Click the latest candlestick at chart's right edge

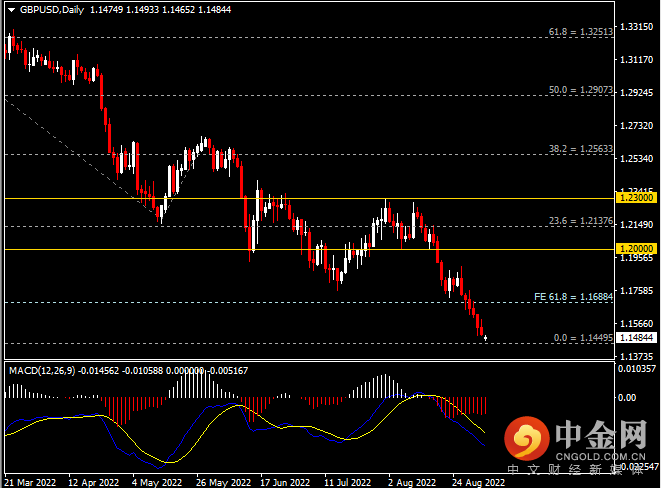486,338
